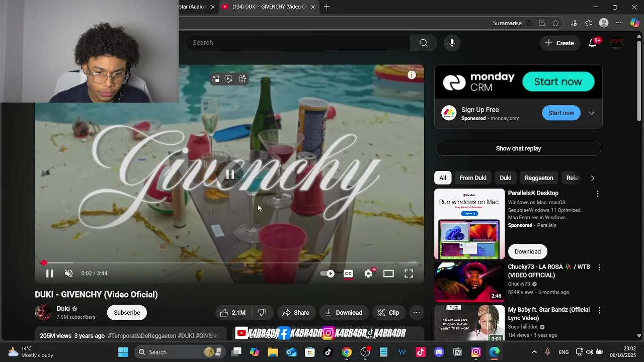Image resolution: width=644 pixels, height=362 pixels.
Task: Click Summarise in the address bar
Action: (x=507, y=23)
